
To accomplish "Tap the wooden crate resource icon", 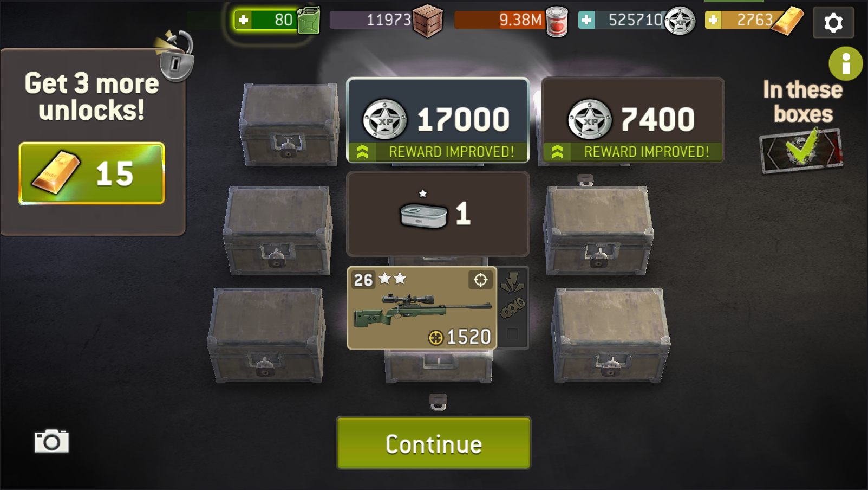I will point(428,21).
